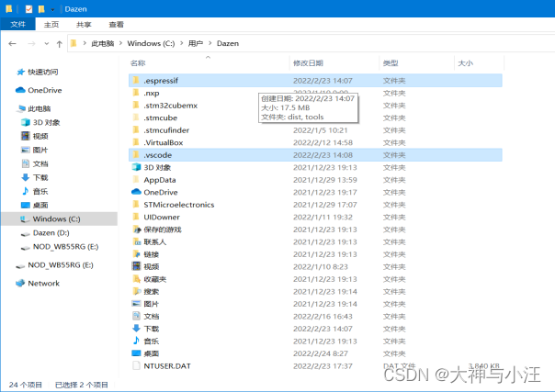Viewport: 555px width, 392px height.
Task: Select 此电脑 in navigation pane
Action: (34, 108)
